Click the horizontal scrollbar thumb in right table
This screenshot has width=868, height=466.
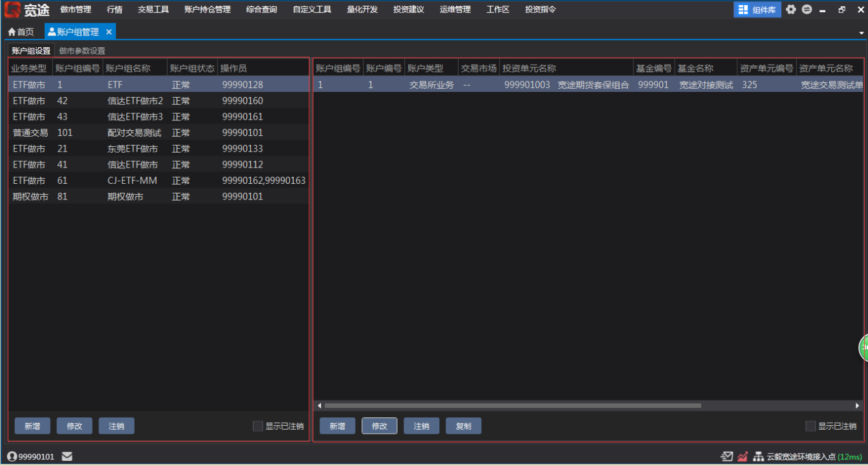(x=513, y=406)
